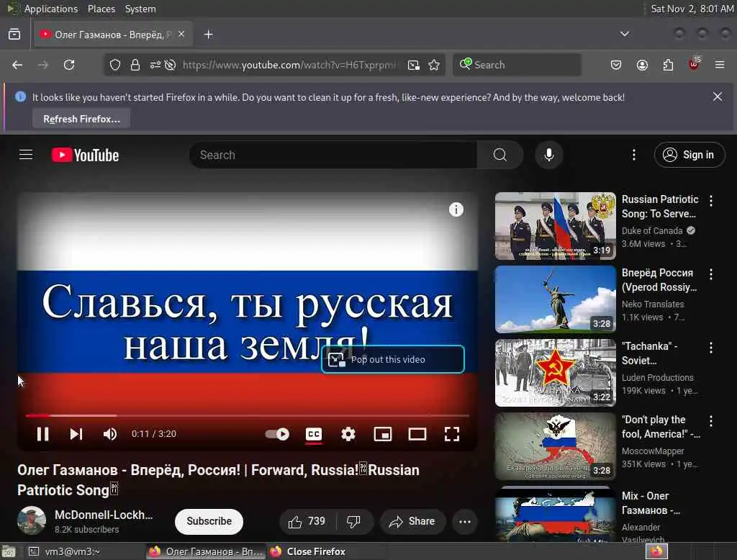This screenshot has height=560, width=737.
Task: Mute the video volume
Action: tap(110, 434)
